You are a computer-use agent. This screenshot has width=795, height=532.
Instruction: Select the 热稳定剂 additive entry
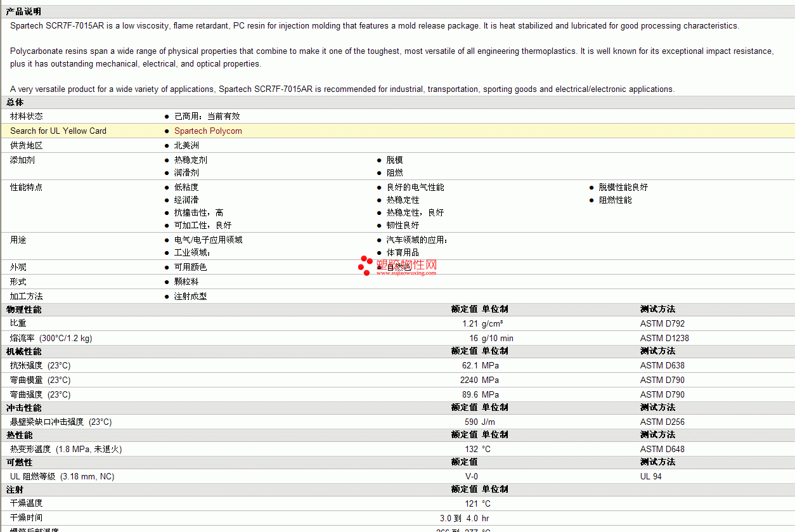coord(191,160)
